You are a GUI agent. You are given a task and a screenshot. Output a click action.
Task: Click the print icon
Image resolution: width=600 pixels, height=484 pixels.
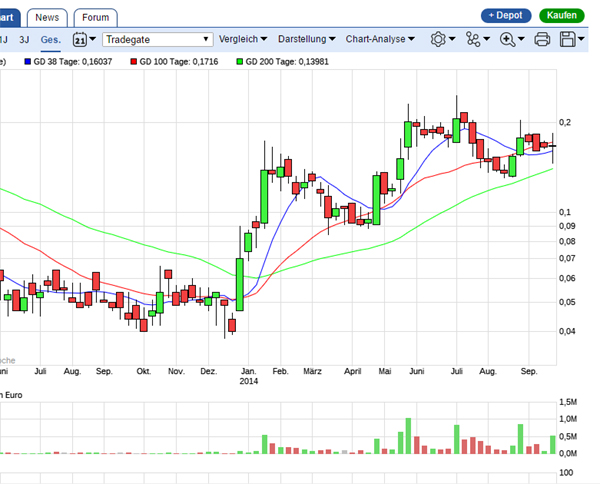pos(542,39)
